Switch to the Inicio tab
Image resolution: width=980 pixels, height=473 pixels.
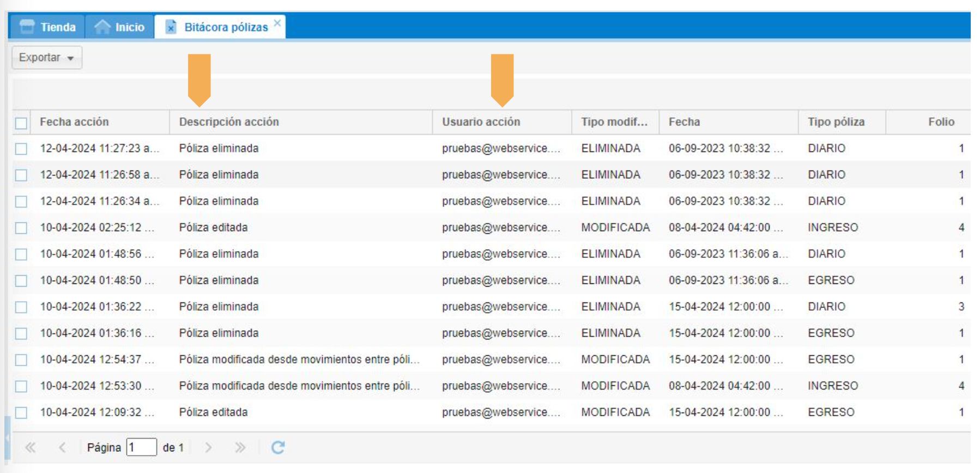click(x=129, y=27)
